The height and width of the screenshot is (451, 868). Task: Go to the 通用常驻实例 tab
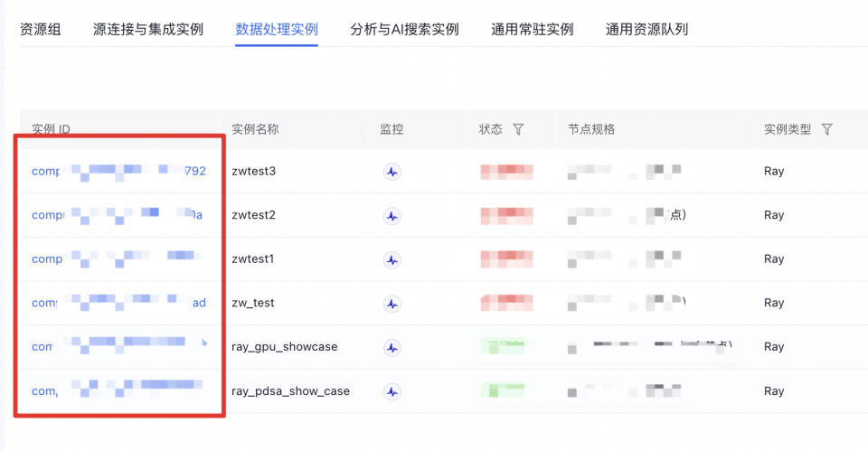pyautogui.click(x=532, y=29)
